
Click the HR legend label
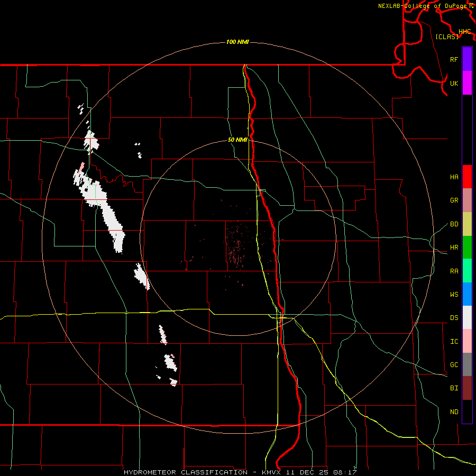pos(454,248)
